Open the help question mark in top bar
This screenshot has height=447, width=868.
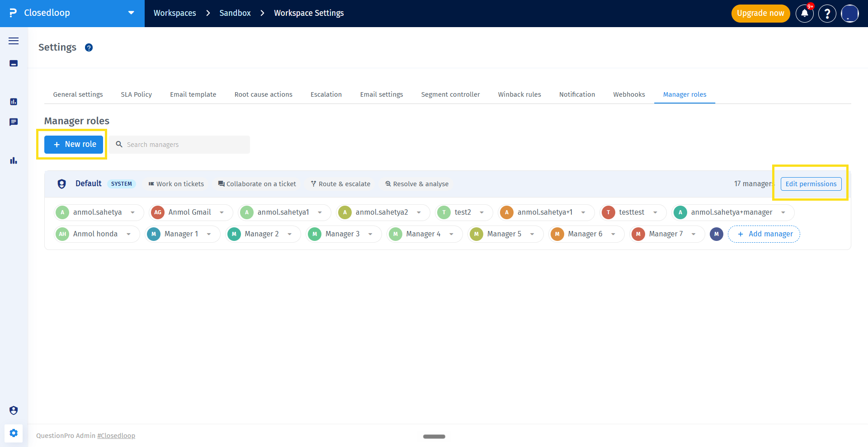827,14
